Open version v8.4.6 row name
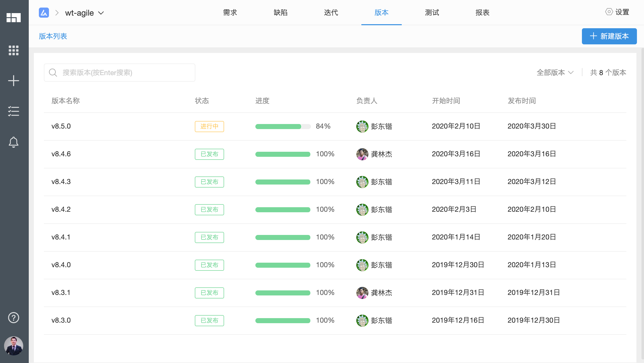This screenshot has width=644, height=363. click(x=61, y=154)
